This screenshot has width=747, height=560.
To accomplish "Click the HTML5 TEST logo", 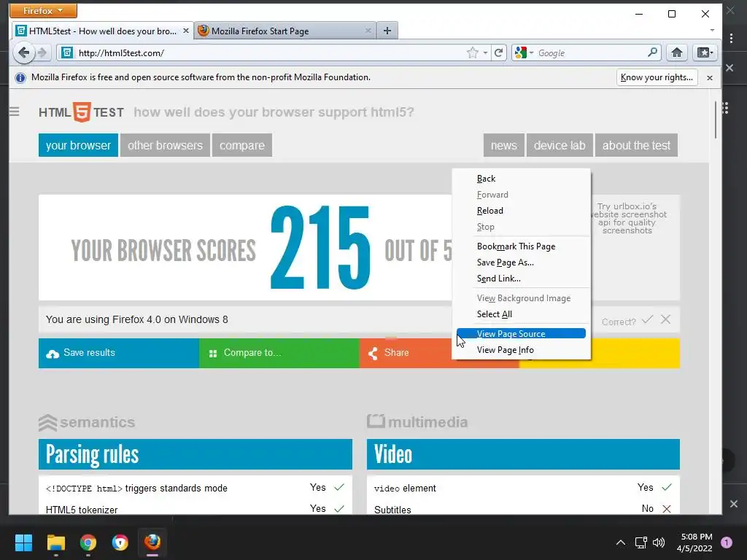I will click(x=82, y=112).
